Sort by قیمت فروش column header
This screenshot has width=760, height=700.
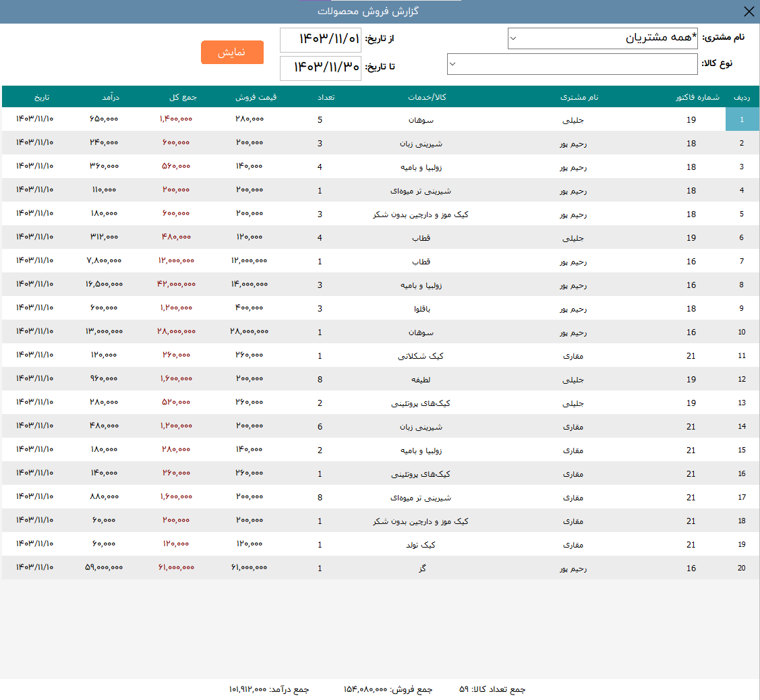click(256, 97)
